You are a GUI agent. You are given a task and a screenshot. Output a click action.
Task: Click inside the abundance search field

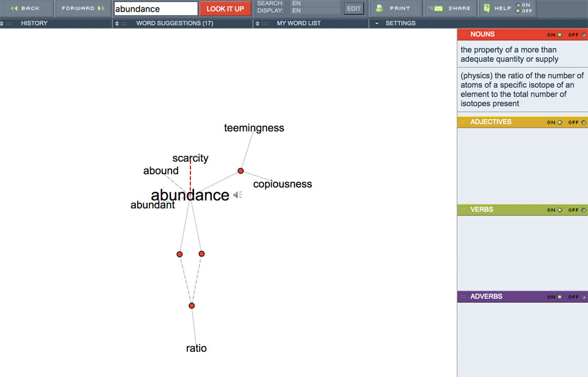pos(155,9)
